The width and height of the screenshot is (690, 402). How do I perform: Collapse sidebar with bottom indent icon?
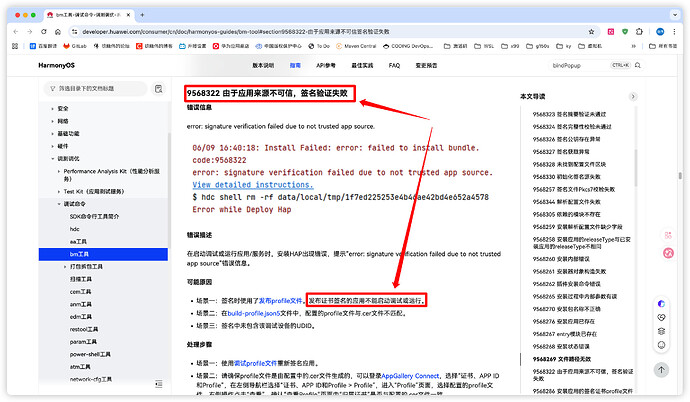coord(158,384)
